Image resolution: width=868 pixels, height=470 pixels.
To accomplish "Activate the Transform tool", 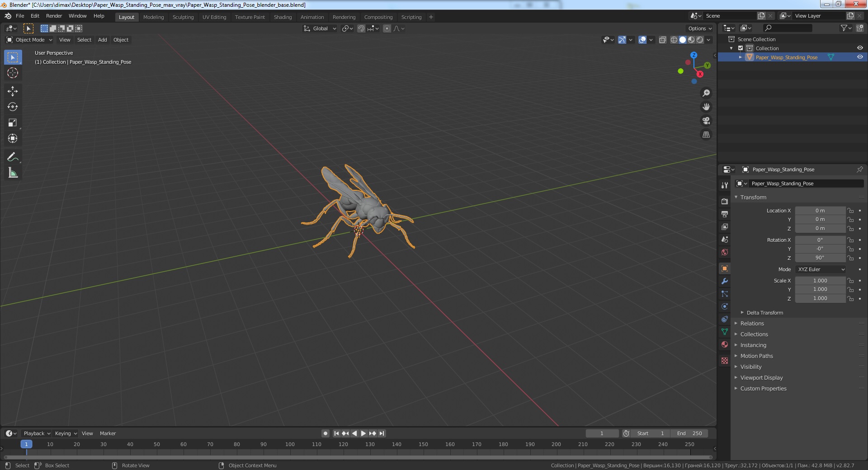I will [x=13, y=139].
